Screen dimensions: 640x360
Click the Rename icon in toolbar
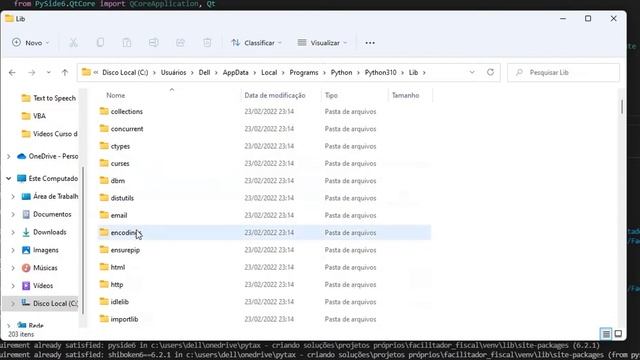click(153, 42)
